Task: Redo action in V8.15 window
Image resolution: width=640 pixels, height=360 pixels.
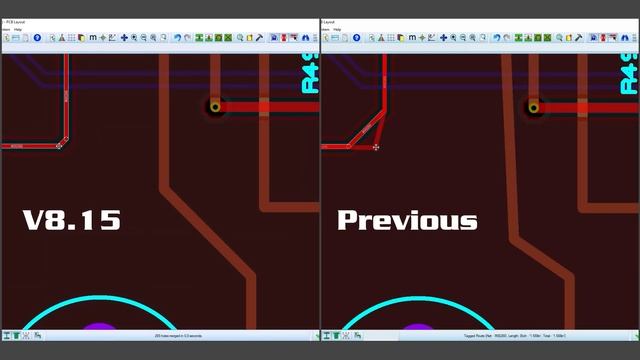Action: (x=187, y=38)
